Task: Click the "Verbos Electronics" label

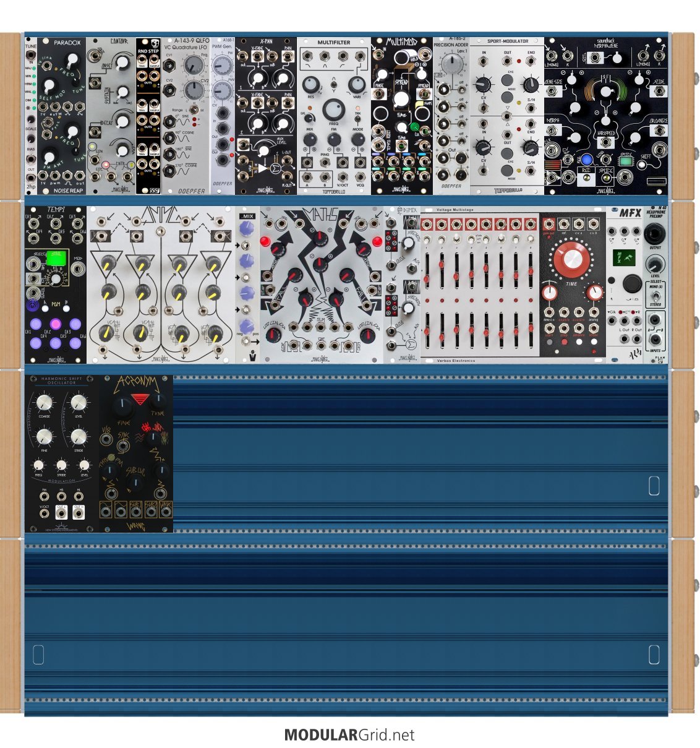Action: (456, 360)
